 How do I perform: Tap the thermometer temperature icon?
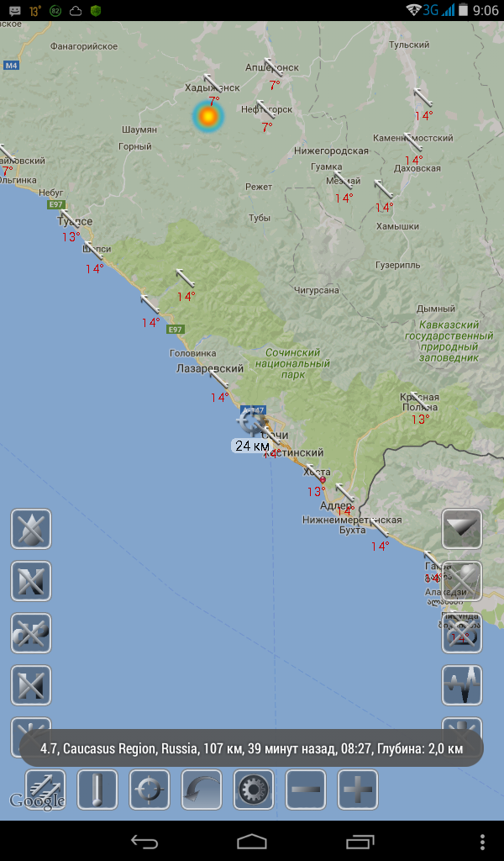(x=97, y=790)
